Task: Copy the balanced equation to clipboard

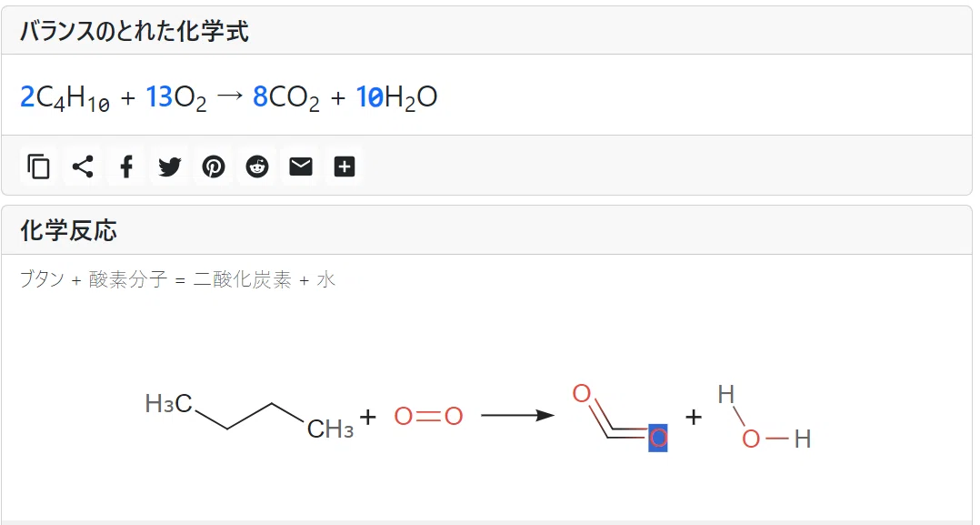Action: pos(39,167)
